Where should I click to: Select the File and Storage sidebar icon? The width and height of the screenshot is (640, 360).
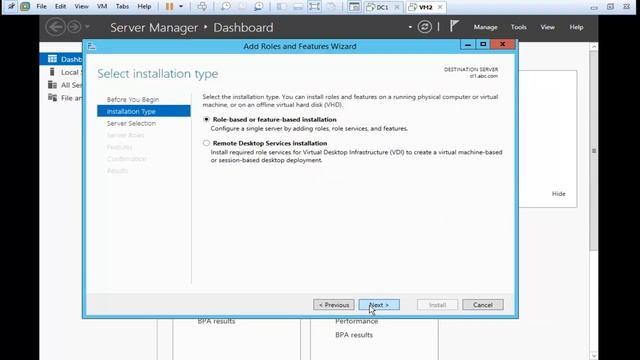52,98
